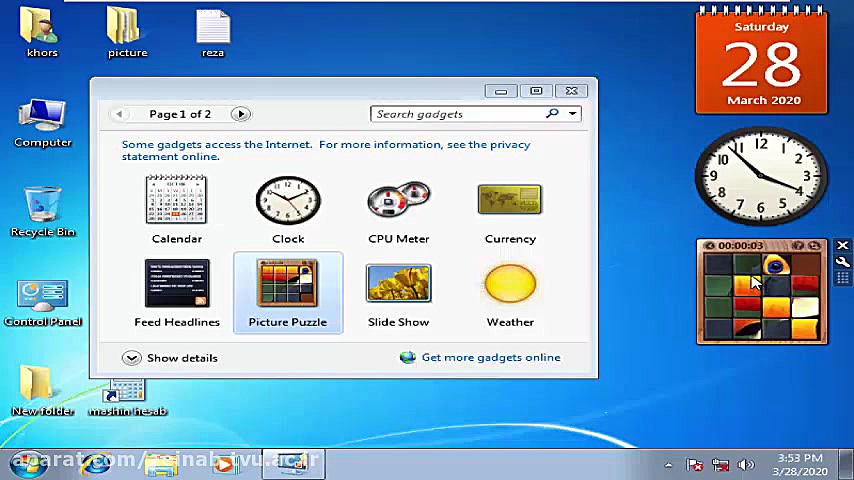Open the Windows Start menu
Image resolution: width=854 pixels, height=480 pixels.
(28, 464)
